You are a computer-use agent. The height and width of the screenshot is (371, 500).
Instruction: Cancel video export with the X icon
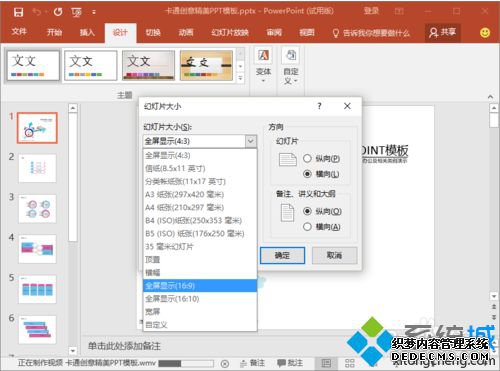225,364
